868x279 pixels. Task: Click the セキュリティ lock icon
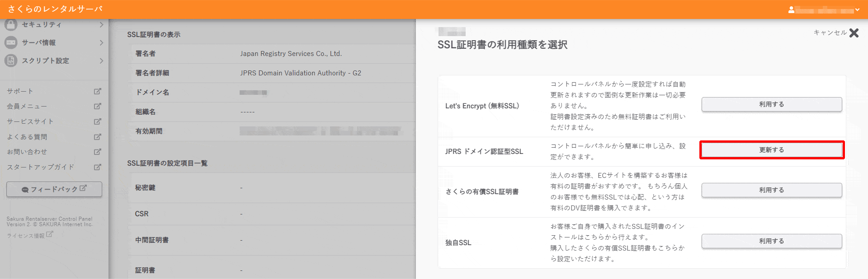[x=11, y=24]
